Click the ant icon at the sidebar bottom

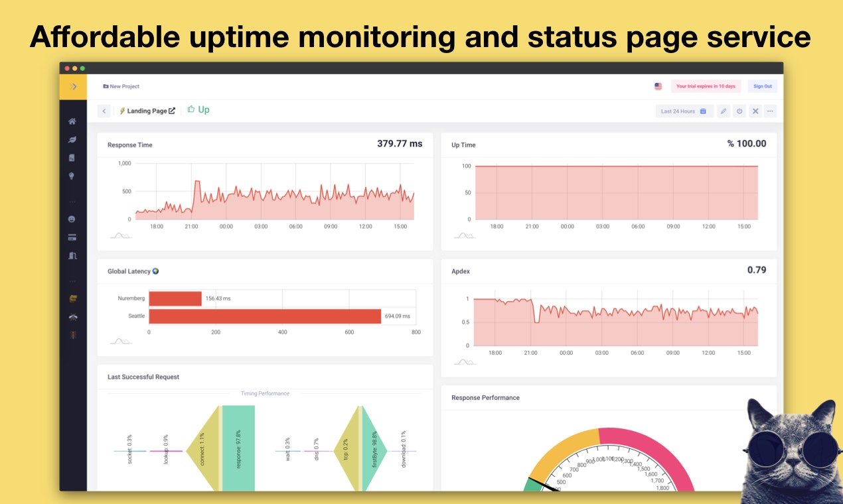coord(72,335)
